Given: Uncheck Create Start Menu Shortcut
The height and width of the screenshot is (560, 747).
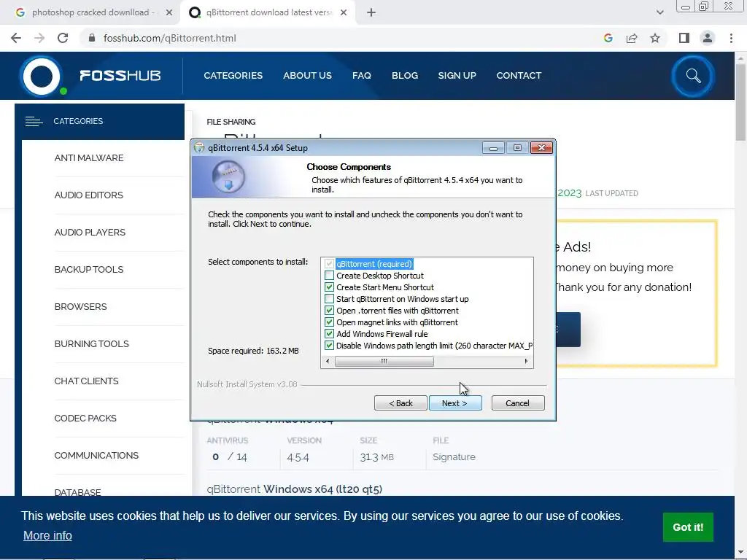Looking at the screenshot, I should pos(329,287).
